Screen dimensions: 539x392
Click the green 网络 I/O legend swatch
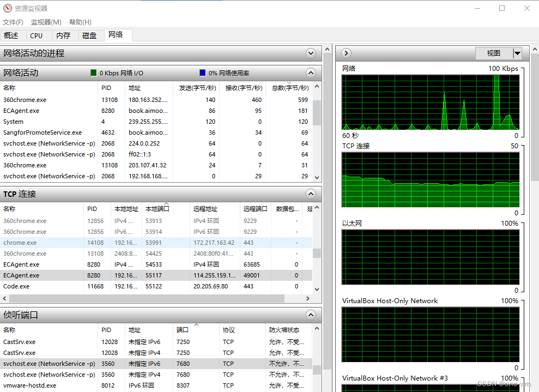point(94,73)
